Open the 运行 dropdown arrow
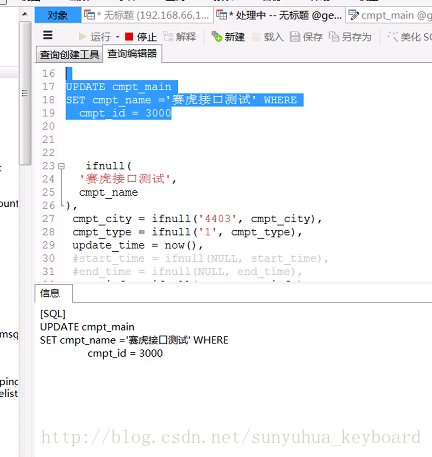This screenshot has height=457, width=432. pos(117,37)
